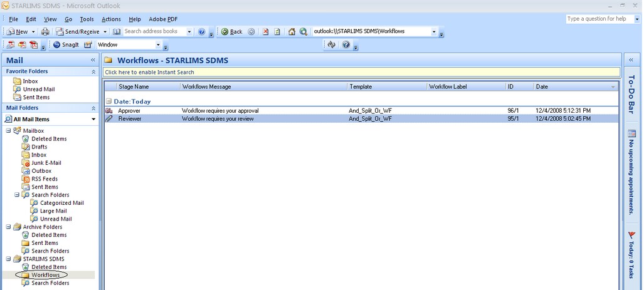The width and height of the screenshot is (644, 290).
Task: Click the blue Help icon near address search
Action: (201, 31)
